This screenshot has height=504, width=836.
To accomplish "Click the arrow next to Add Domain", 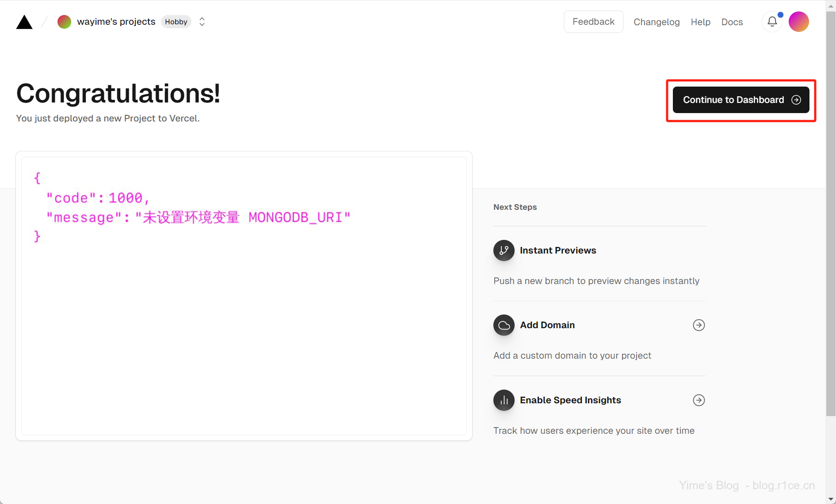I will pyautogui.click(x=699, y=325).
